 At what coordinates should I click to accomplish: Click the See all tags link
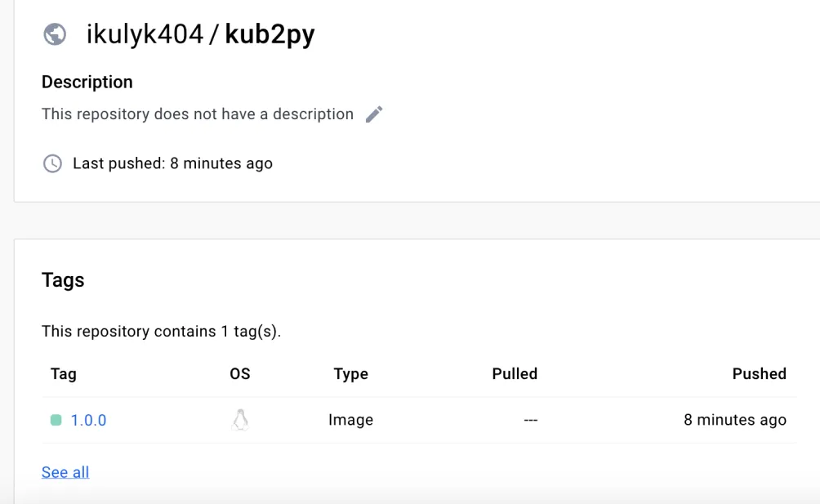(x=65, y=472)
